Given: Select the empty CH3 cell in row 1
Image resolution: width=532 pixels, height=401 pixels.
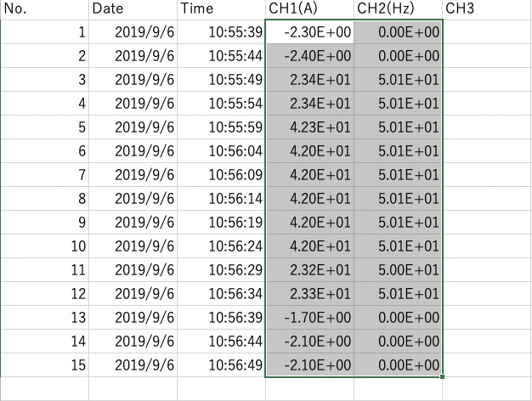Looking at the screenshot, I should coord(487,32).
